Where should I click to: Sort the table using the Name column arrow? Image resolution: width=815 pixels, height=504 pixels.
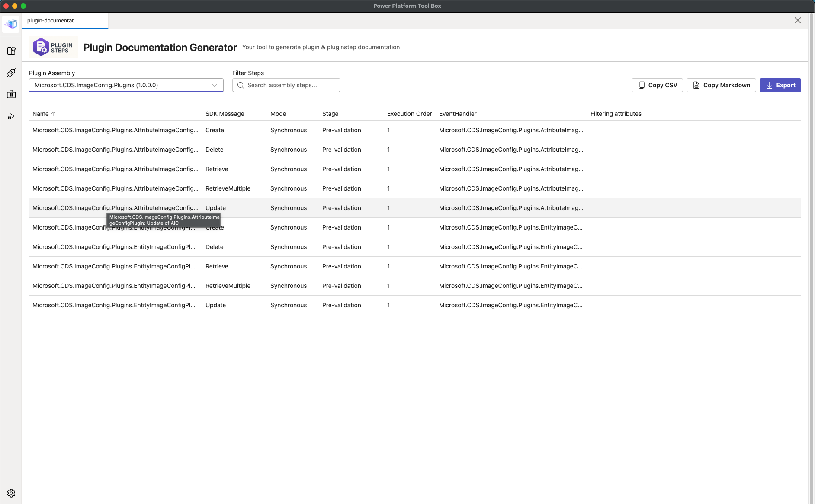click(54, 113)
